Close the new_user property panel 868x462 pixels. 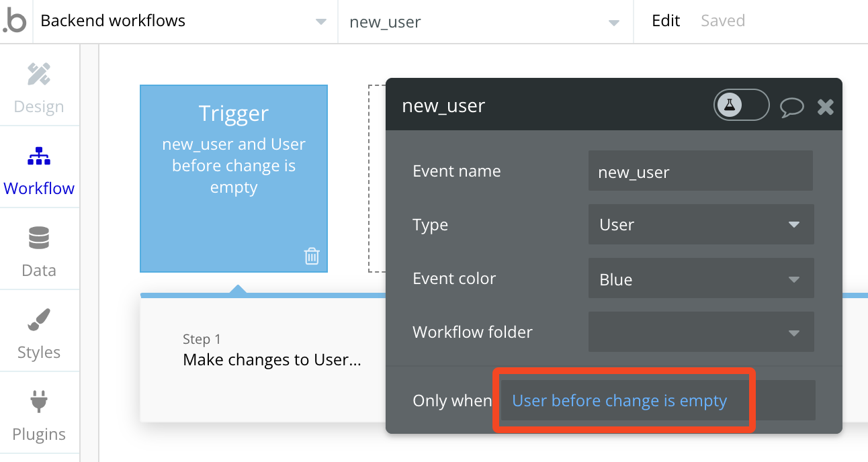tap(826, 106)
